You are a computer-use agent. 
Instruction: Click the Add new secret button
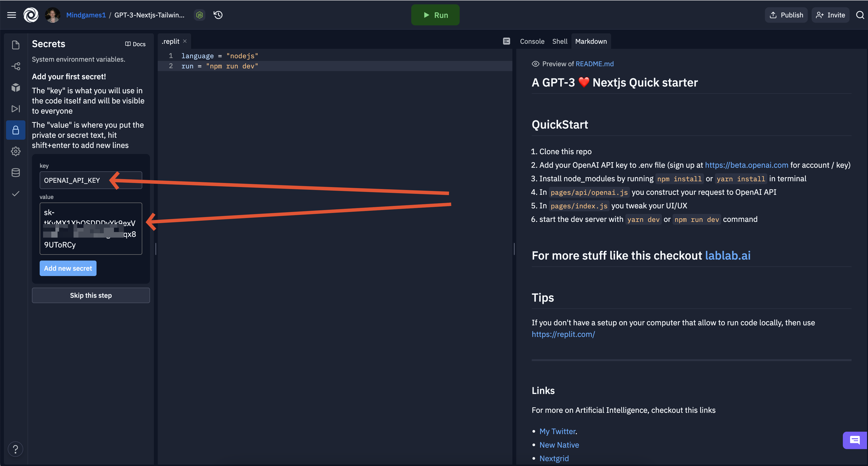(x=68, y=268)
